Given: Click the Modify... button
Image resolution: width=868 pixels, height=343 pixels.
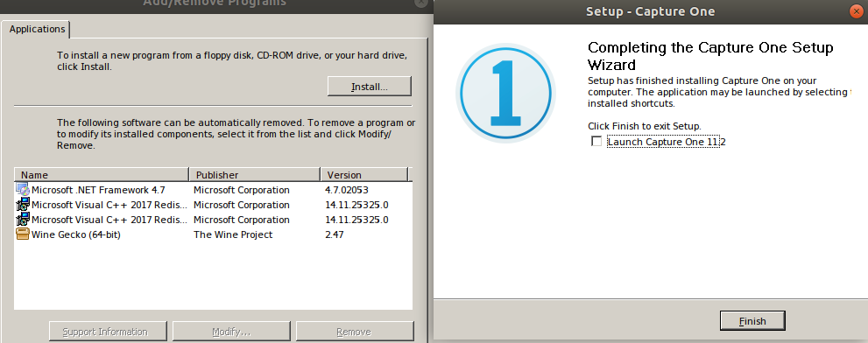Looking at the screenshot, I should (231, 332).
